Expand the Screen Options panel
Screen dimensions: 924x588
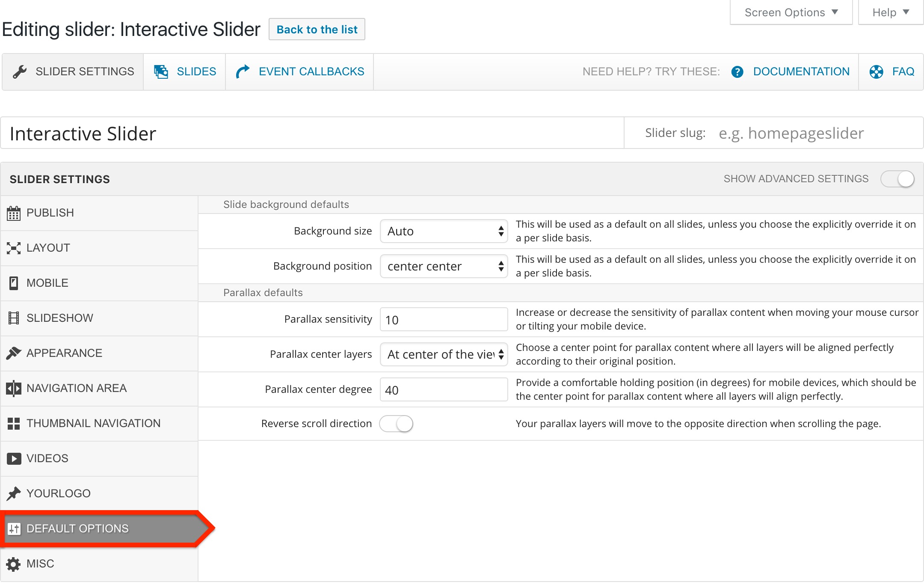tap(791, 12)
